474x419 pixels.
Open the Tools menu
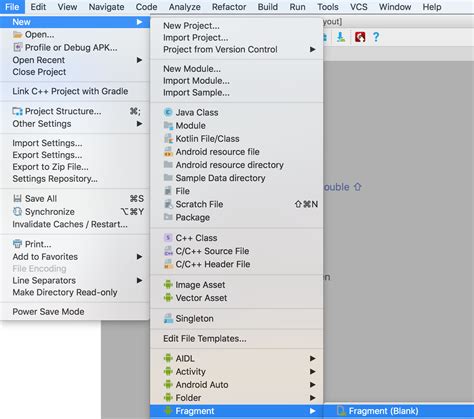(328, 7)
